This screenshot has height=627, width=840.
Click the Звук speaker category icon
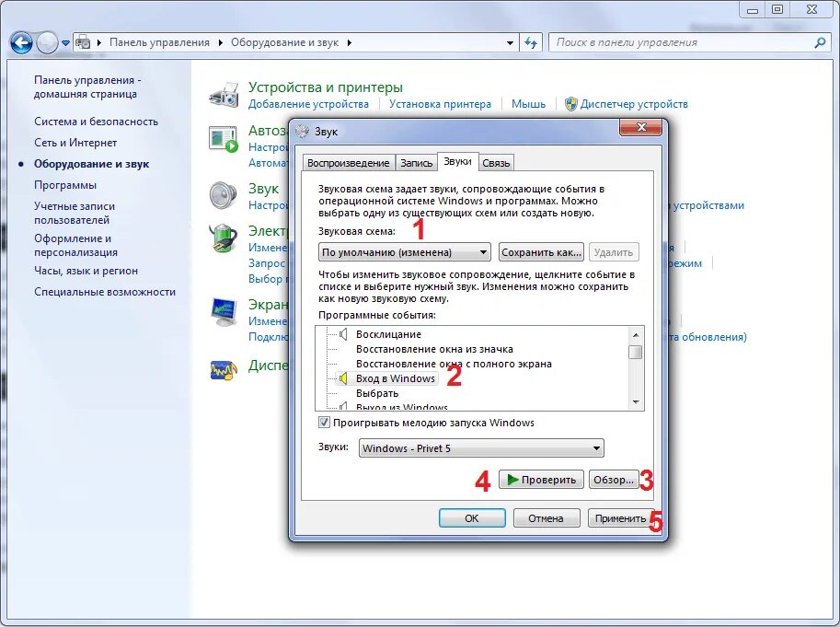(223, 195)
